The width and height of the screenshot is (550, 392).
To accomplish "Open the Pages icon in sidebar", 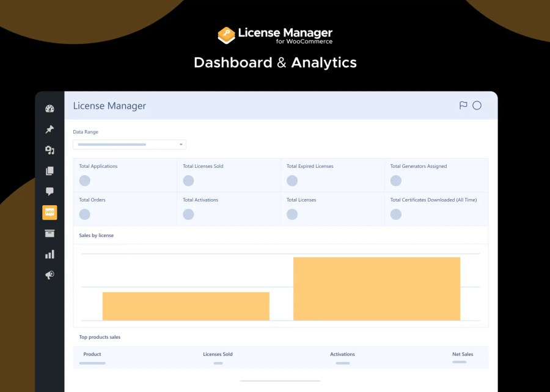I will (x=50, y=170).
